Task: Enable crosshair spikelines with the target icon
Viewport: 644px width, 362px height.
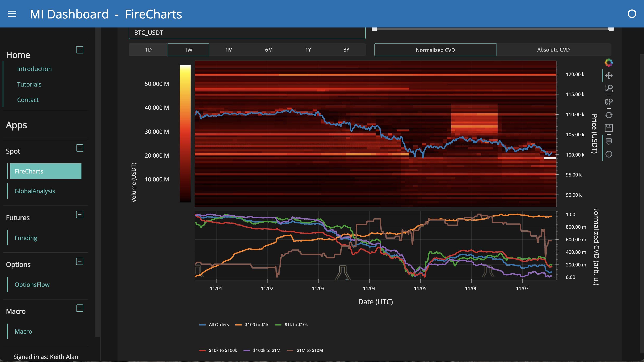Action: [609, 154]
